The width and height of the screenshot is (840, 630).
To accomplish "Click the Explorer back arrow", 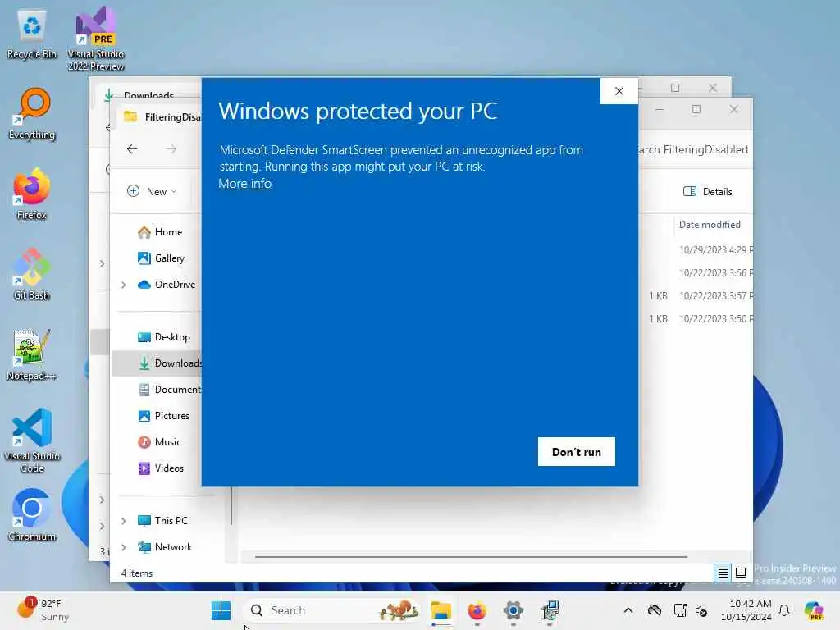I will click(x=132, y=149).
